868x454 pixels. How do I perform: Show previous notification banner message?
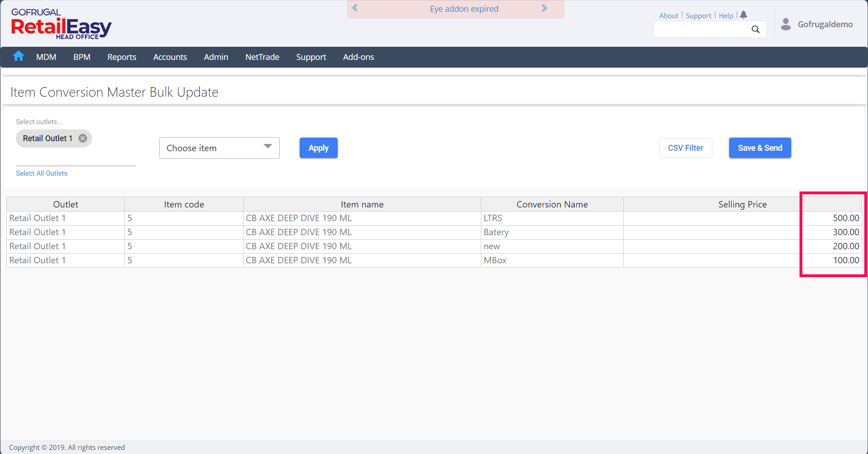355,8
